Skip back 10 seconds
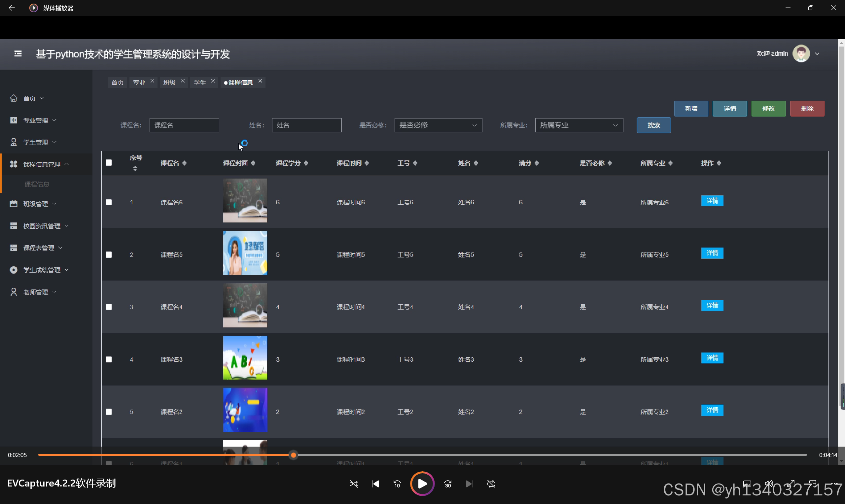The height and width of the screenshot is (504, 845). pyautogui.click(x=397, y=484)
